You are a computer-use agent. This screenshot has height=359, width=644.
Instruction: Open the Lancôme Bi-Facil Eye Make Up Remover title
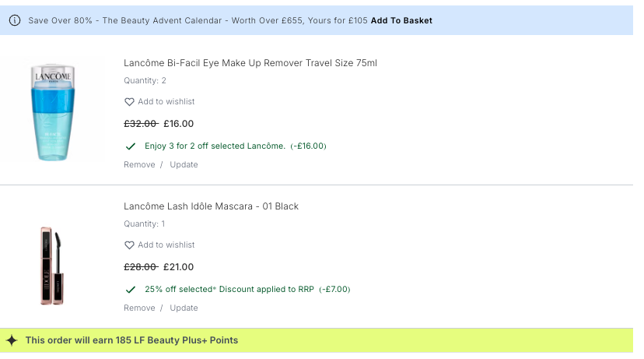click(x=250, y=63)
